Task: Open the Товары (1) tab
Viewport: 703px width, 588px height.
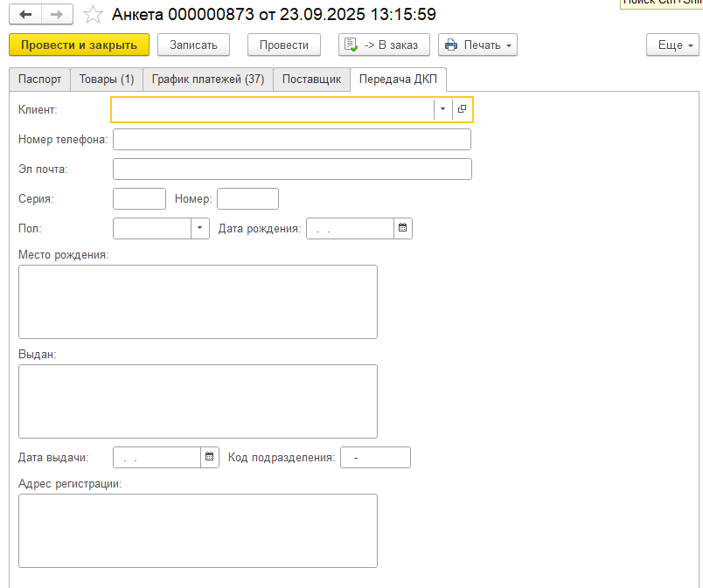Action: tap(107, 80)
